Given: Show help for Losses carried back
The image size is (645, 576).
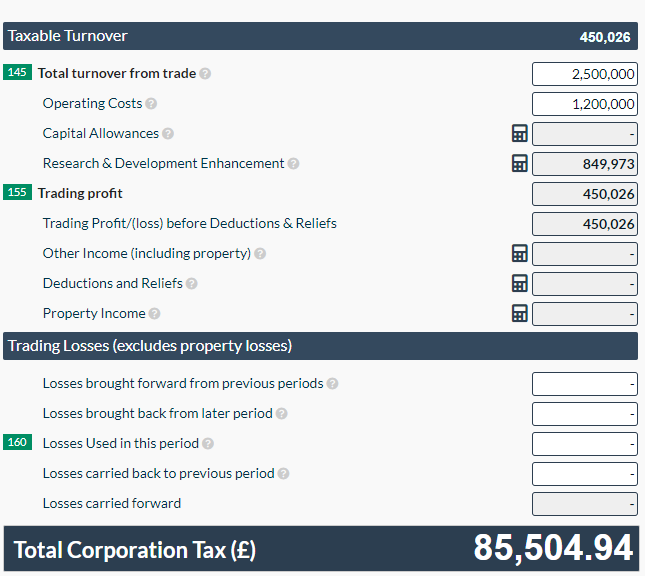Looking at the screenshot, I should point(283,474).
